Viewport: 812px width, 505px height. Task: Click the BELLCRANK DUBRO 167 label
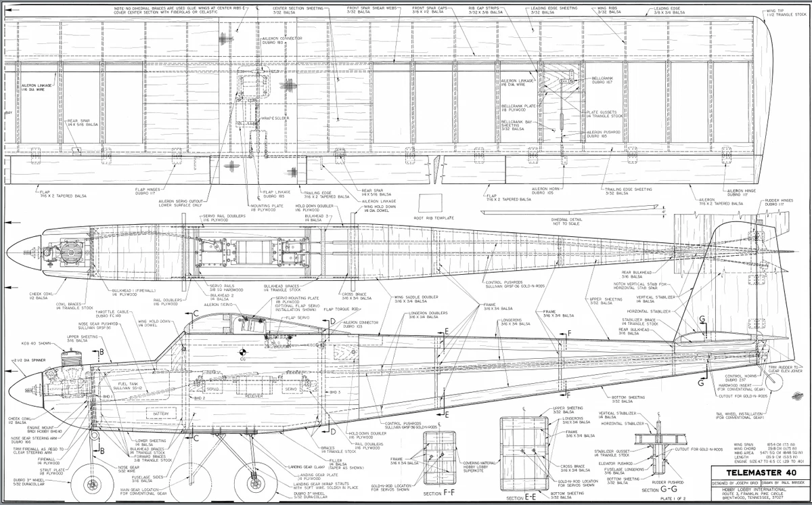click(x=602, y=79)
